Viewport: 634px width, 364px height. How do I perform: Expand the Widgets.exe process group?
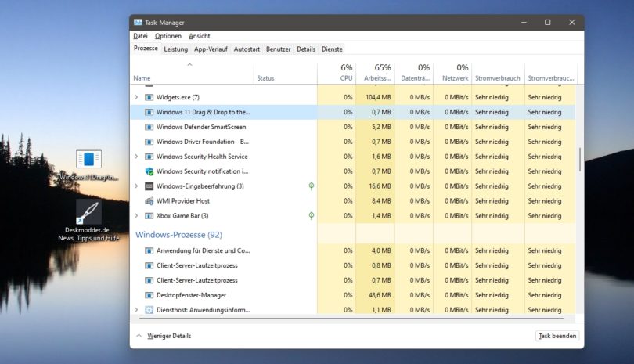137,97
